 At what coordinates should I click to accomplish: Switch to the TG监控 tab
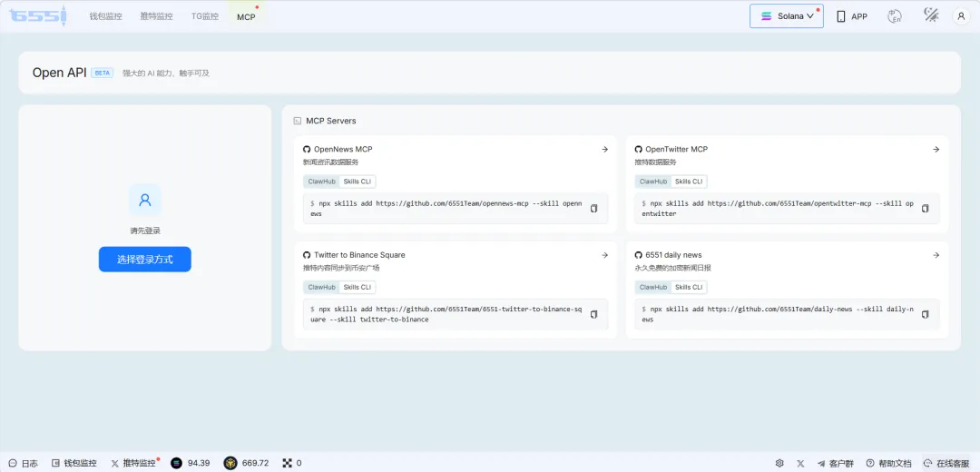click(x=205, y=16)
